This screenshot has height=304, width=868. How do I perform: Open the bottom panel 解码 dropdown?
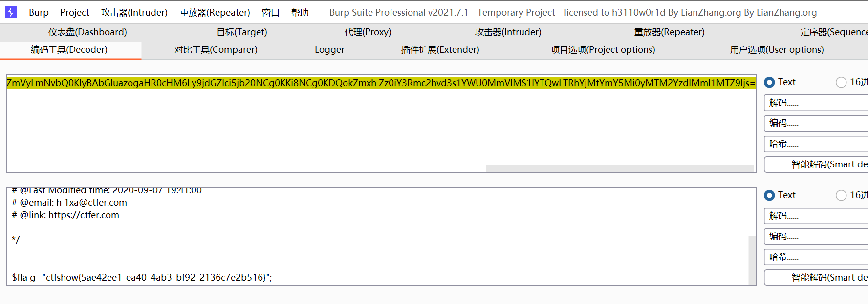(x=816, y=216)
